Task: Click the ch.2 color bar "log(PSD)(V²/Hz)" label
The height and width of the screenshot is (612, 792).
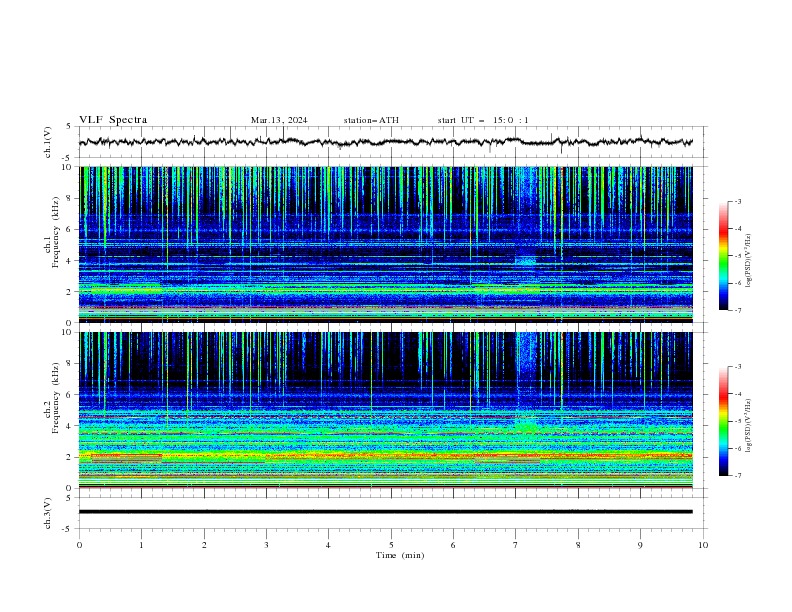Action: pos(749,426)
